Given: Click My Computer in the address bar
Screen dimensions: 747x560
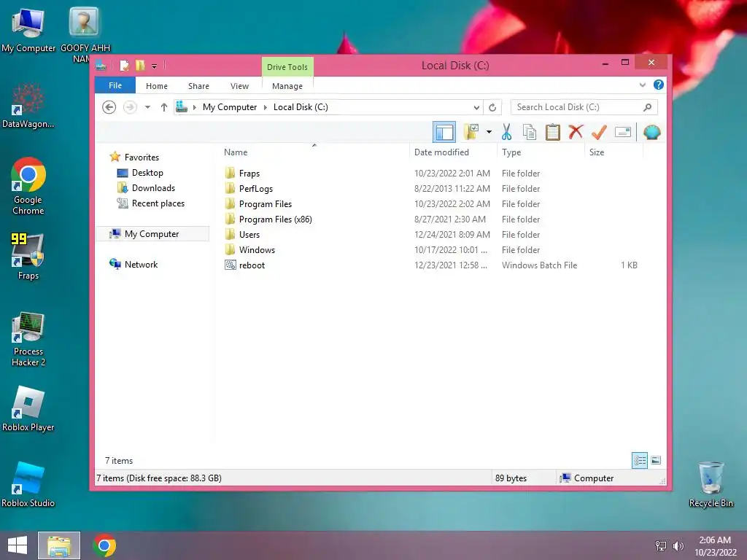Looking at the screenshot, I should [230, 107].
